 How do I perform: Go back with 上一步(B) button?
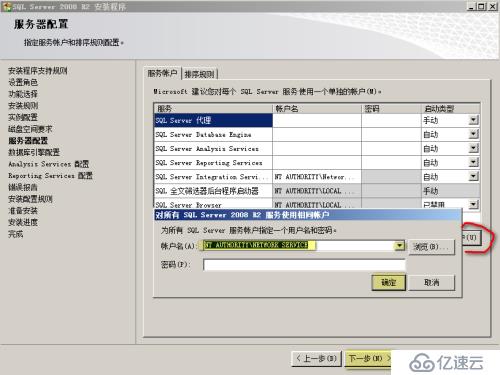click(x=316, y=359)
